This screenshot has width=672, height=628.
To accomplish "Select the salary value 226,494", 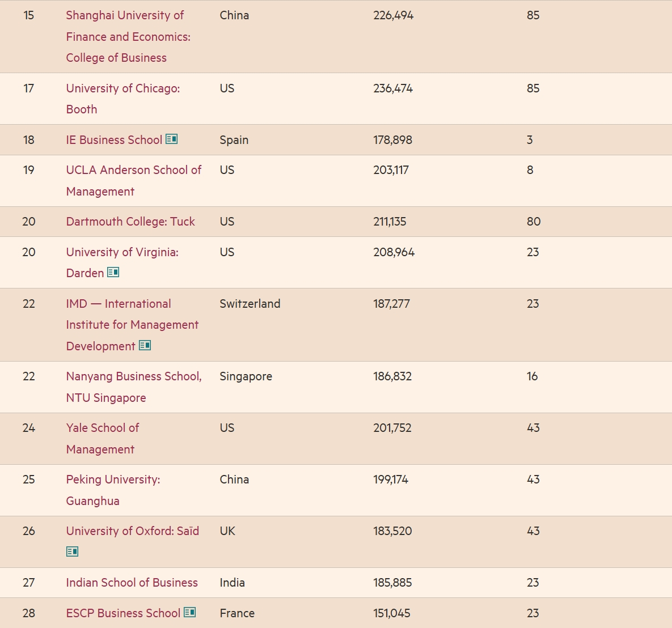I will pyautogui.click(x=394, y=15).
